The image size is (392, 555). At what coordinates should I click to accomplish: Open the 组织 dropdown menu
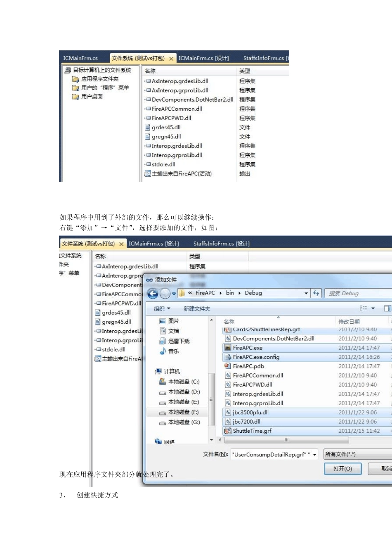coord(162,308)
